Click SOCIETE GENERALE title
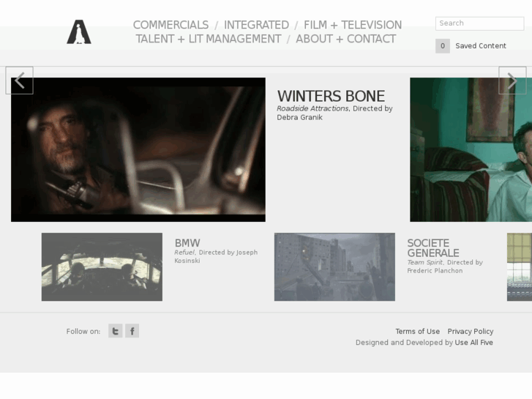 [x=433, y=248]
